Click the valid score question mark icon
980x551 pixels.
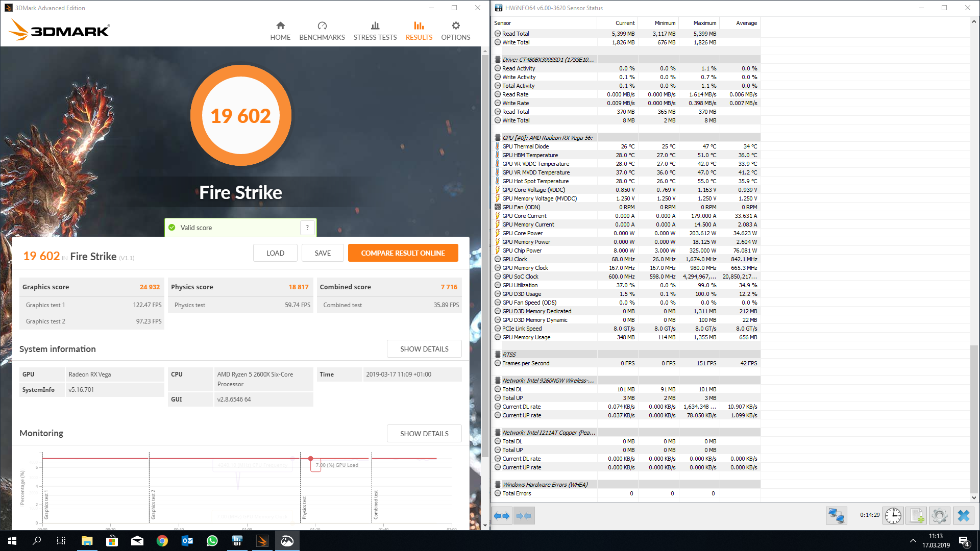(307, 228)
